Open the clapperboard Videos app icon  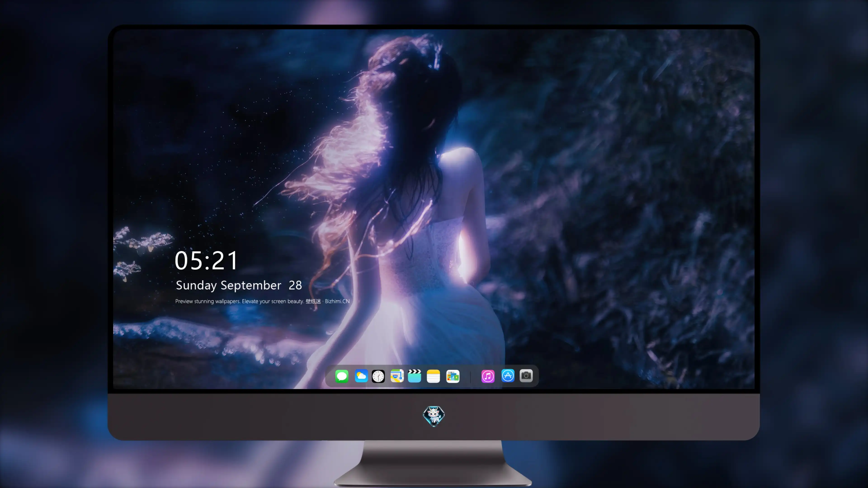click(415, 376)
